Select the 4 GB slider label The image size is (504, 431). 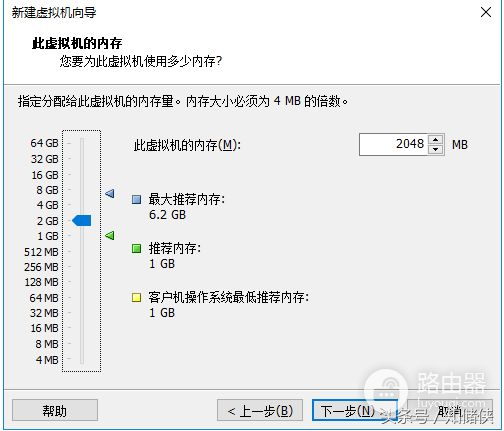(48, 205)
